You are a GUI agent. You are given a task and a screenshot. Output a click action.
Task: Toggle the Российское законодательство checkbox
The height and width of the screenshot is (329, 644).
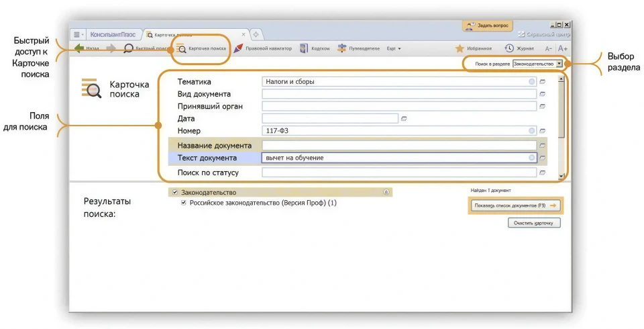point(184,203)
